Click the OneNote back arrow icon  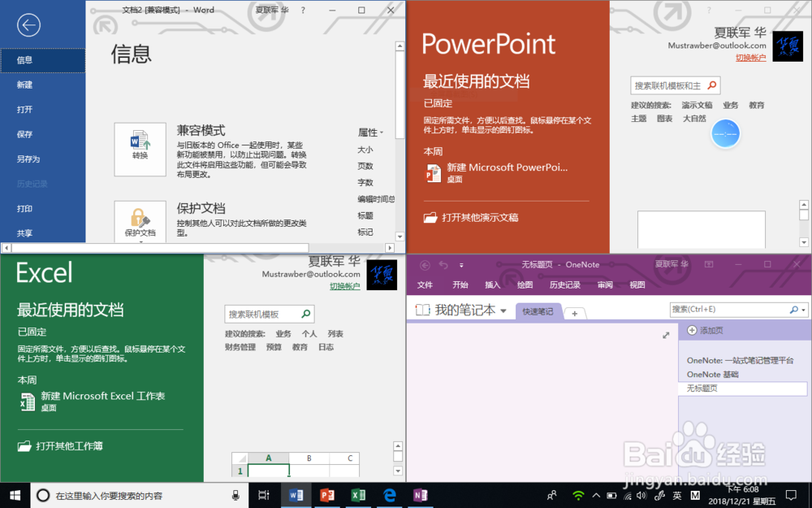(425, 266)
